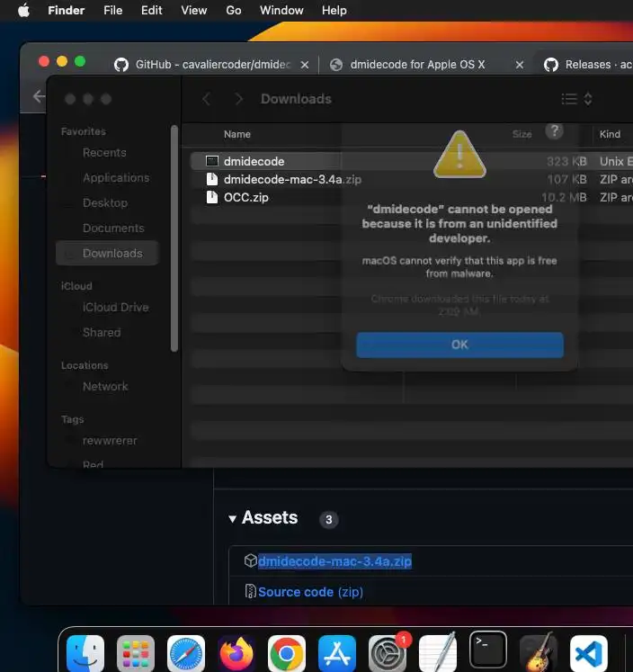Click OK in the unidentified developer alert
This screenshot has height=672, width=633.
459,345
